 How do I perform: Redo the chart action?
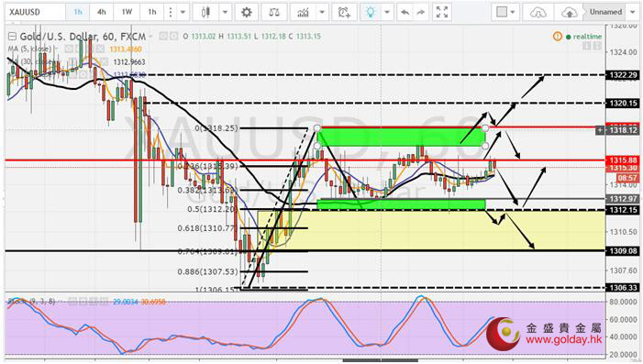click(421, 12)
